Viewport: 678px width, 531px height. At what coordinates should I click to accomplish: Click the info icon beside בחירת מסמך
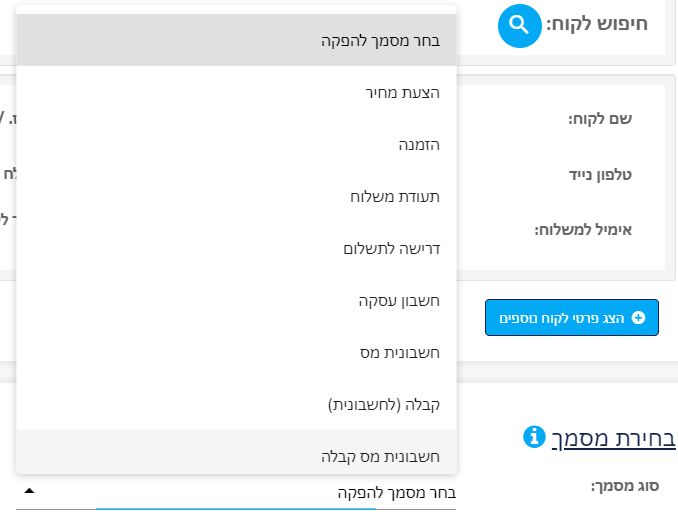[534, 437]
